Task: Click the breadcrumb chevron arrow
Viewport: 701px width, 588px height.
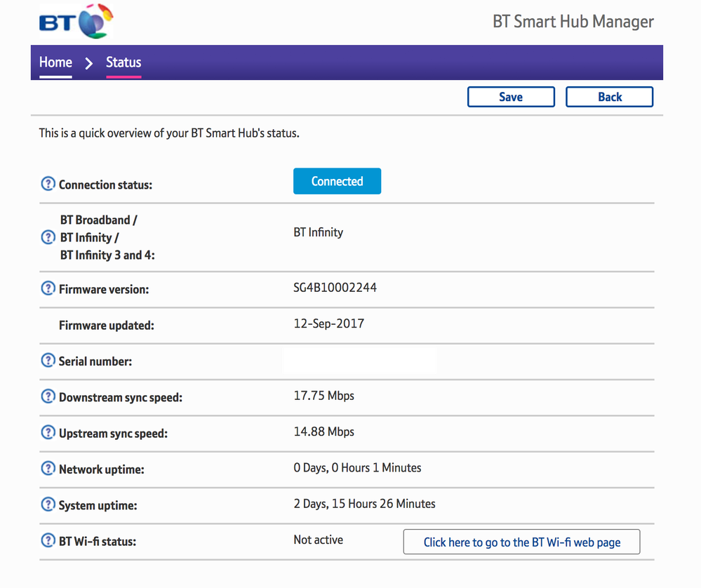Action: click(x=89, y=63)
